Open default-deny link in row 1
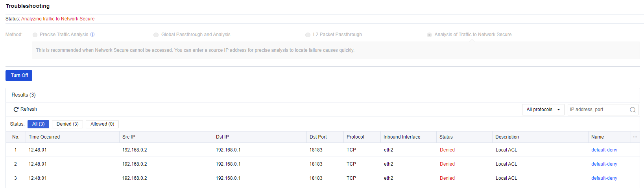The image size is (644, 188). [604, 150]
